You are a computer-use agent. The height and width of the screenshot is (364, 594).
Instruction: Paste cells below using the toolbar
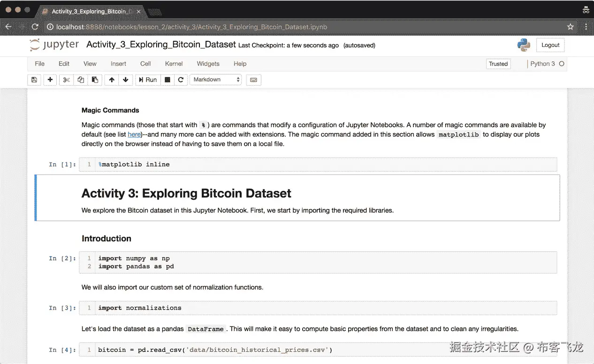click(95, 80)
